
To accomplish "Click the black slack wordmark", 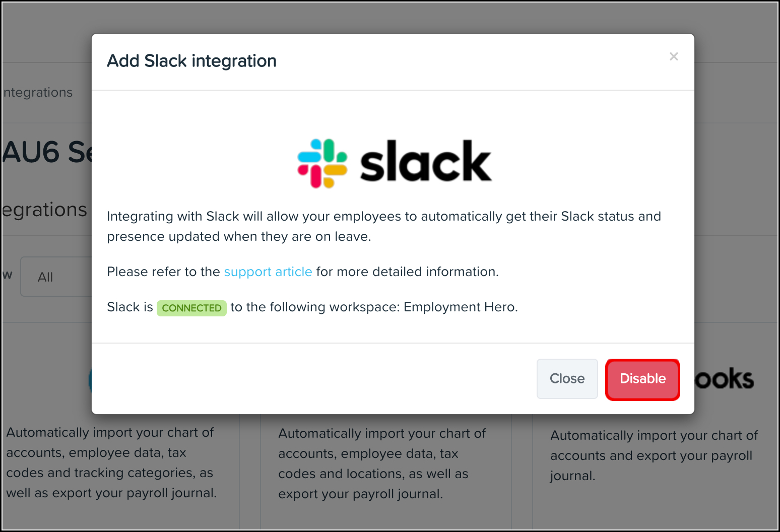I will (426, 161).
